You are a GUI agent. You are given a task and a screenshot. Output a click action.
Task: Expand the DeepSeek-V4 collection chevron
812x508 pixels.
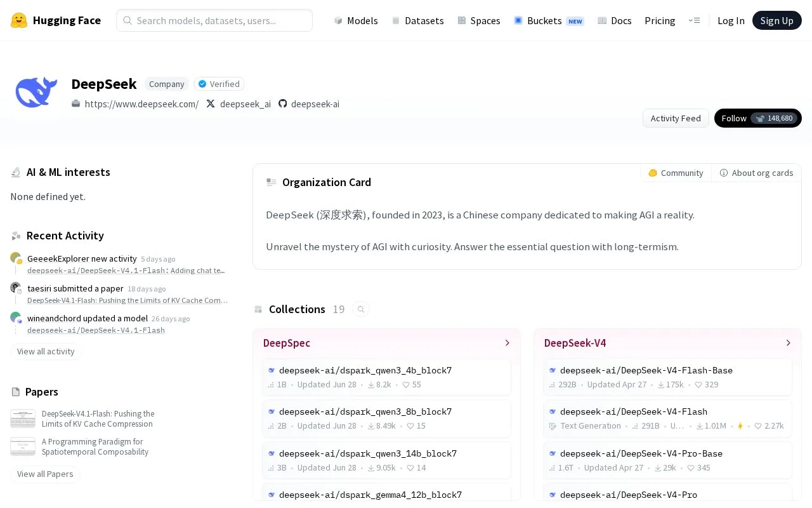(x=788, y=343)
